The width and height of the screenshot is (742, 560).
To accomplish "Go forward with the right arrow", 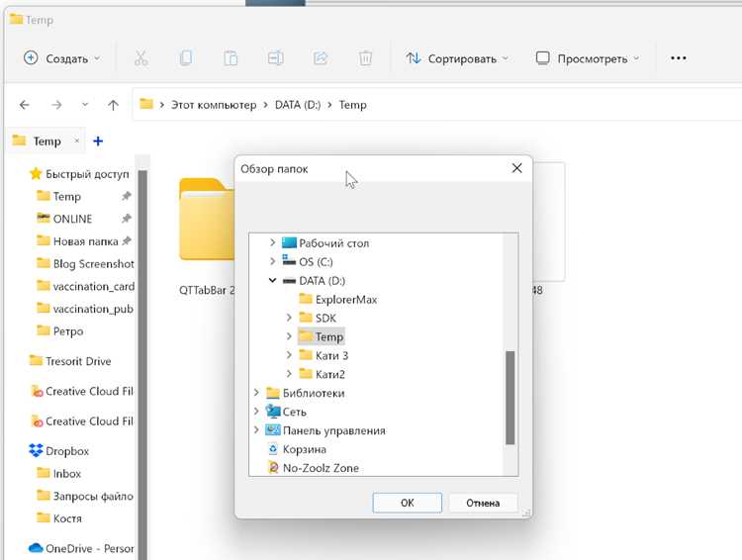I will (x=56, y=105).
